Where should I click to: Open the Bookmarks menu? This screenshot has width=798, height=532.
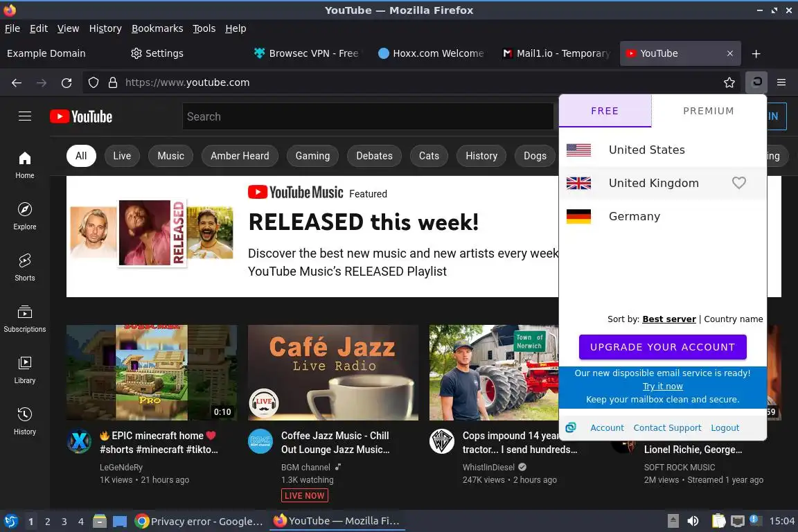click(157, 28)
